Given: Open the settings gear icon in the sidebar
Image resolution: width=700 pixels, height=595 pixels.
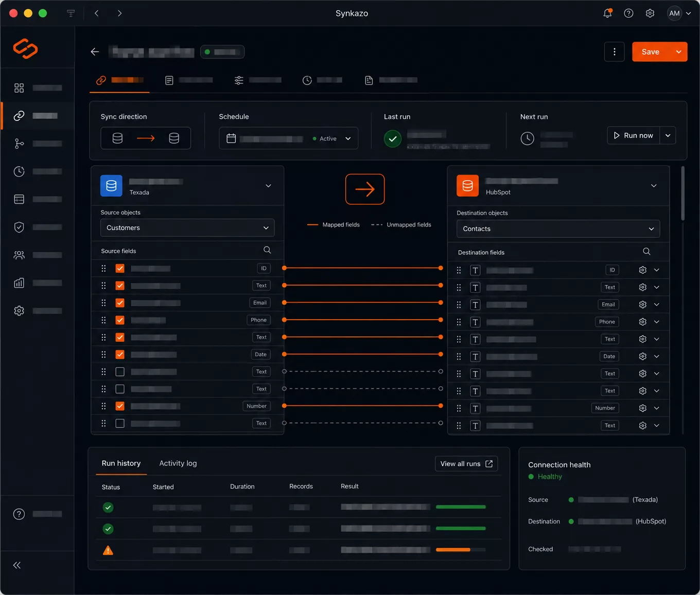Looking at the screenshot, I should click(19, 310).
